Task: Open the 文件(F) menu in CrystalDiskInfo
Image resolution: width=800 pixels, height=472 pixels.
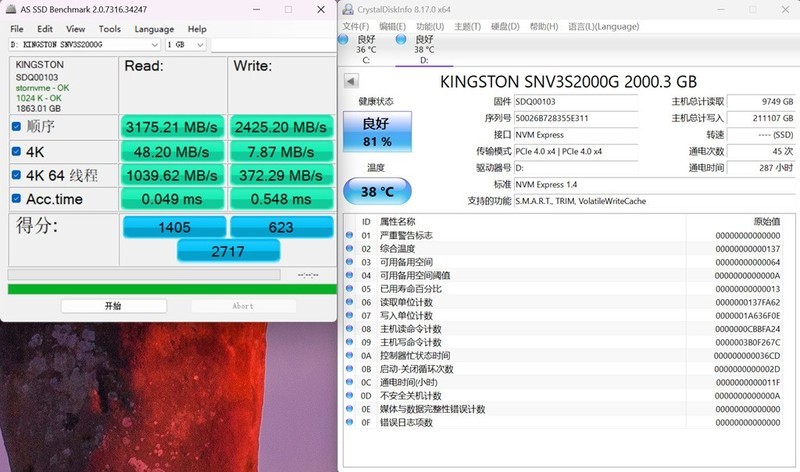Action: point(356,27)
